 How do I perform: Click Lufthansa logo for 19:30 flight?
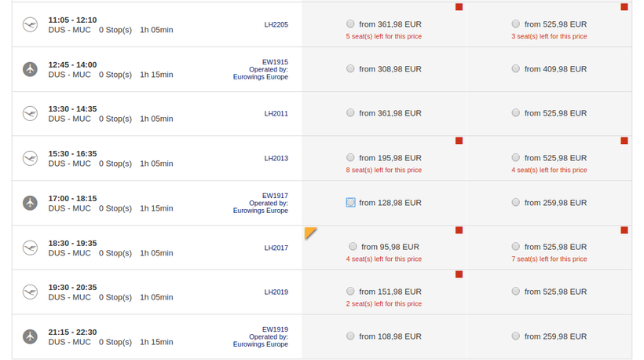click(x=31, y=292)
